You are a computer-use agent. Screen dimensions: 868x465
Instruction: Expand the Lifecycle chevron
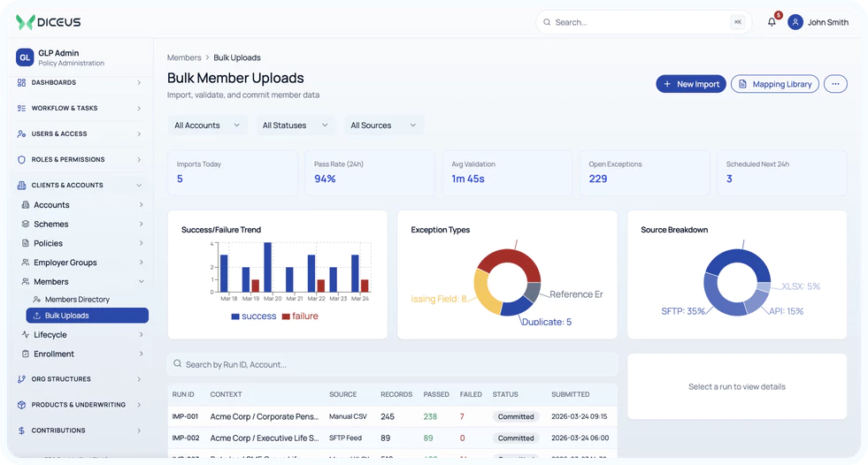[x=142, y=334]
